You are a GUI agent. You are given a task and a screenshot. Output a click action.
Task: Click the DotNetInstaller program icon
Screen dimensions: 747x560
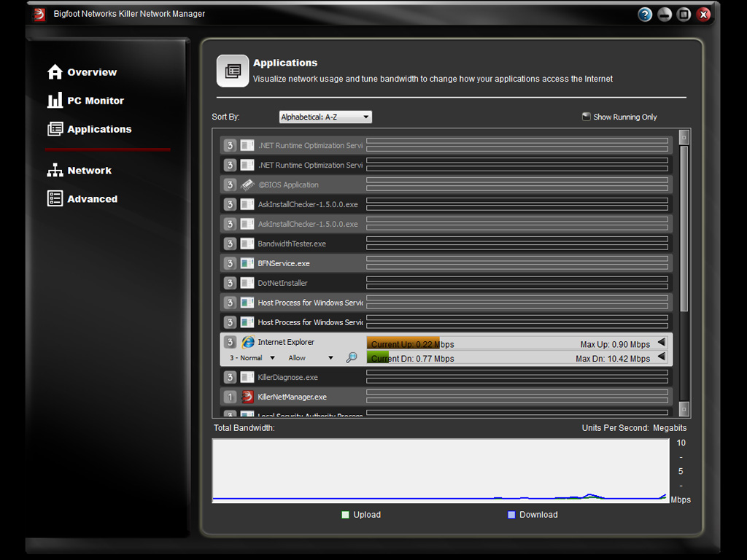click(x=247, y=283)
